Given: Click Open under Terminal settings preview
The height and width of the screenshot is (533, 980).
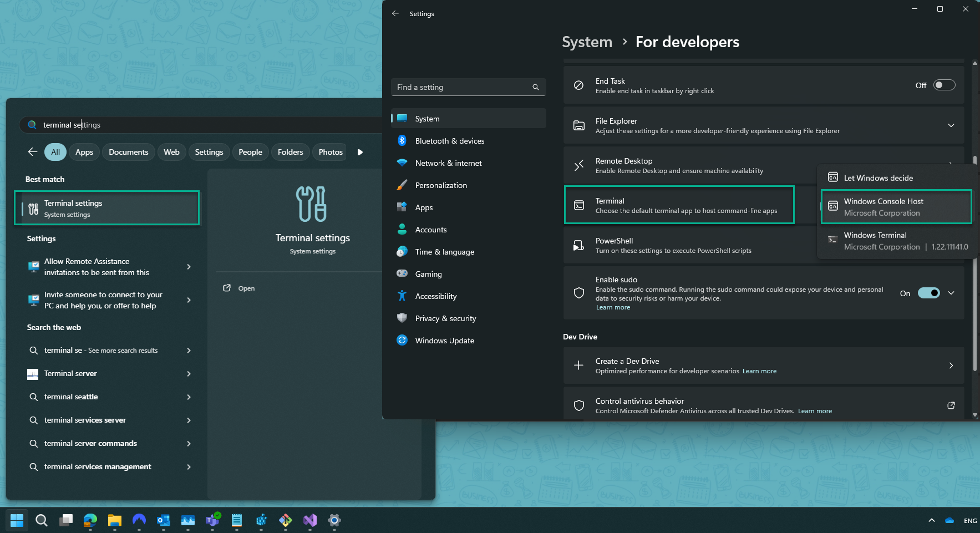Looking at the screenshot, I should pyautogui.click(x=239, y=288).
